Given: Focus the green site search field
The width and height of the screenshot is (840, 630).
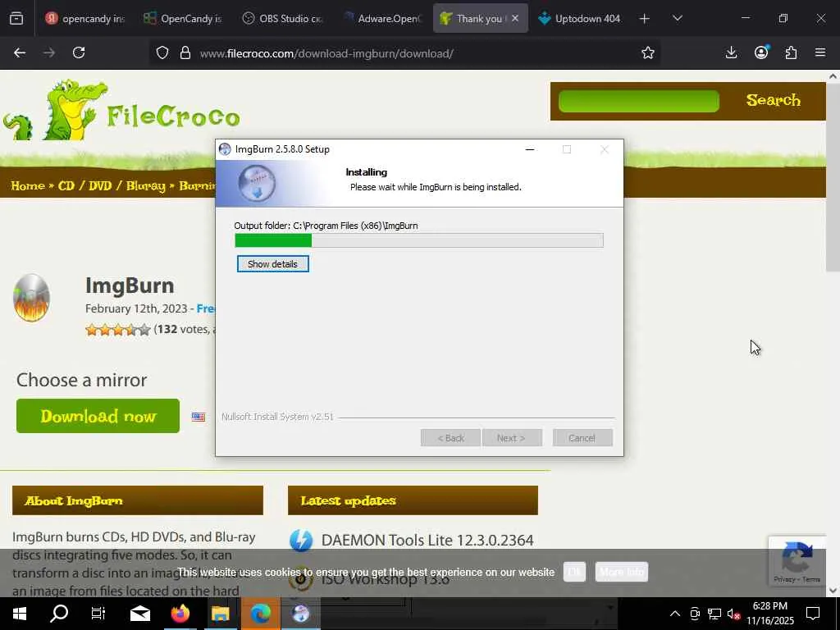Looking at the screenshot, I should click(638, 101).
